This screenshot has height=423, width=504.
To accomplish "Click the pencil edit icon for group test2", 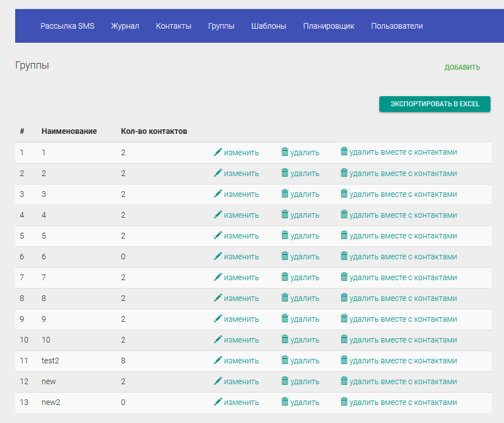I will (218, 361).
